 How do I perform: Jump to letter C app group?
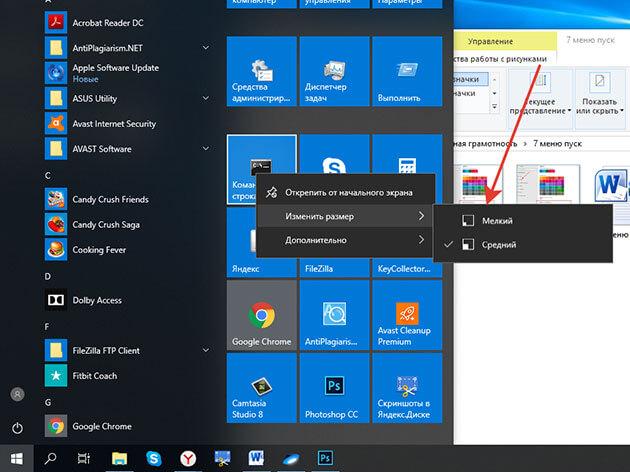point(48,176)
